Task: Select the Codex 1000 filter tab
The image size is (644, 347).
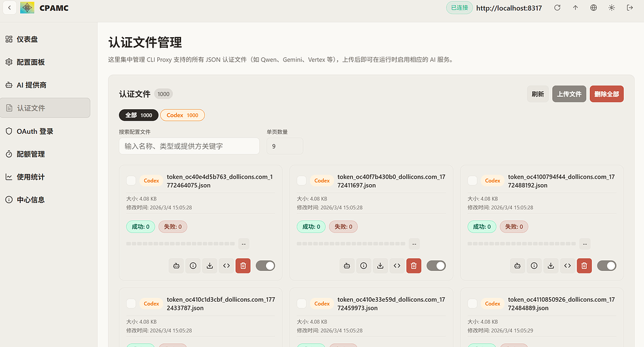Action: pos(182,115)
